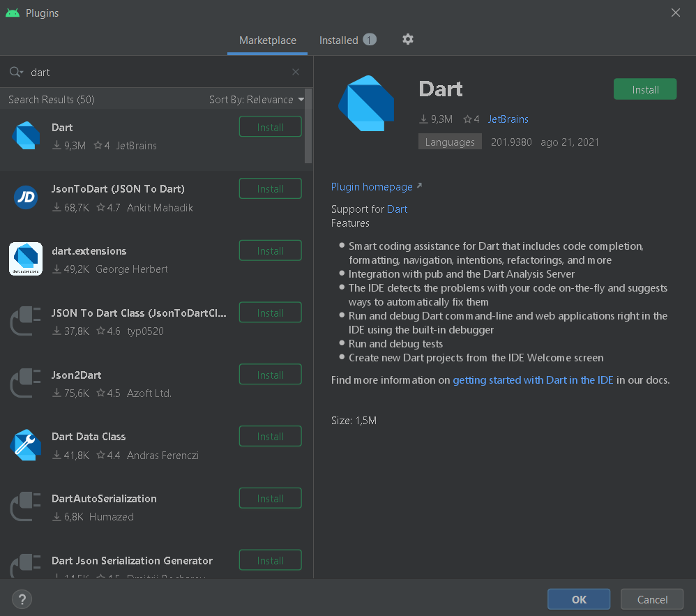Click the Size: 1,5M text
The width and height of the screenshot is (696, 616).
(x=354, y=421)
